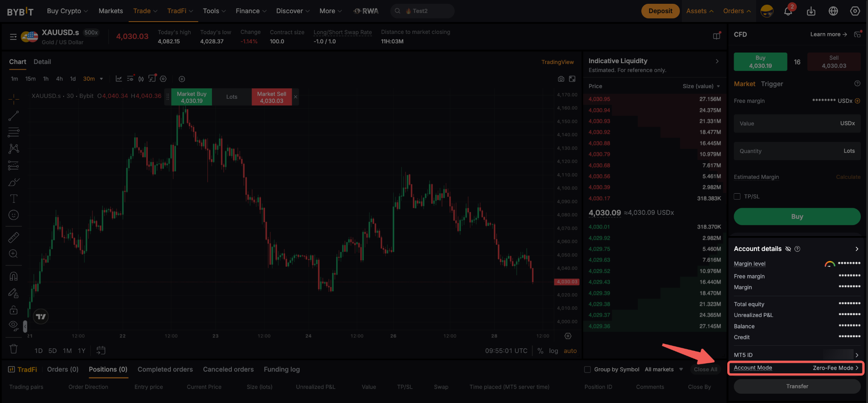Select the trend line drawing tool
The image size is (868, 403).
pyautogui.click(x=14, y=116)
